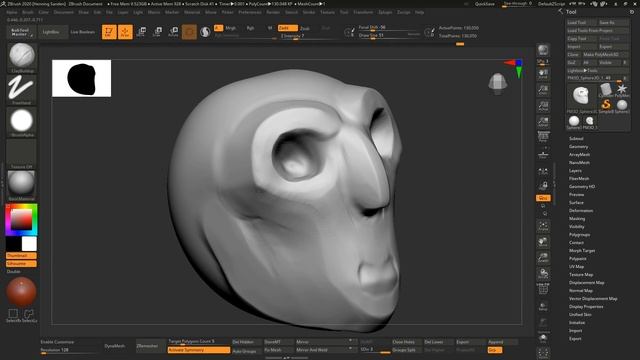This screenshot has width=640, height=360.
Task: Expand the Layers section
Action: (x=575, y=171)
